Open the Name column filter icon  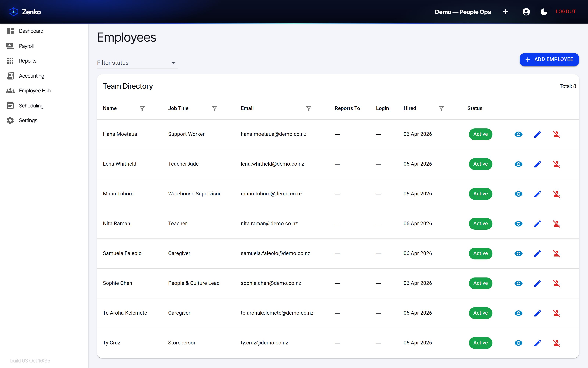[142, 108]
